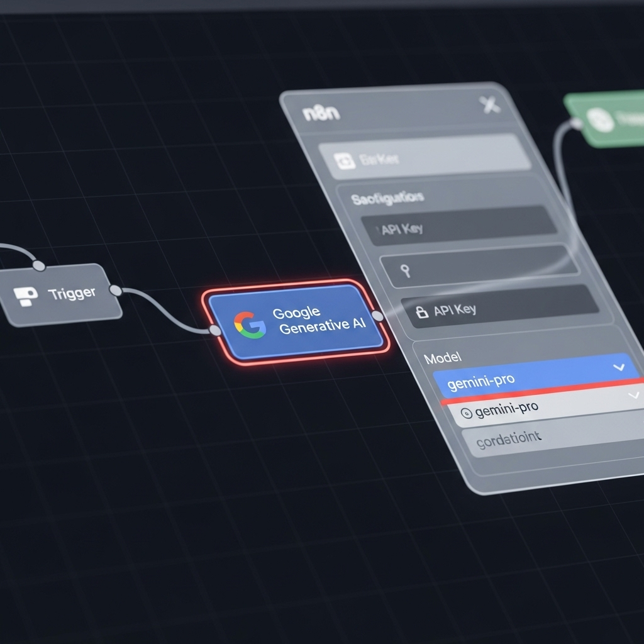The image size is (644, 644).
Task: Click the Google G logo on the node
Action: click(250, 325)
